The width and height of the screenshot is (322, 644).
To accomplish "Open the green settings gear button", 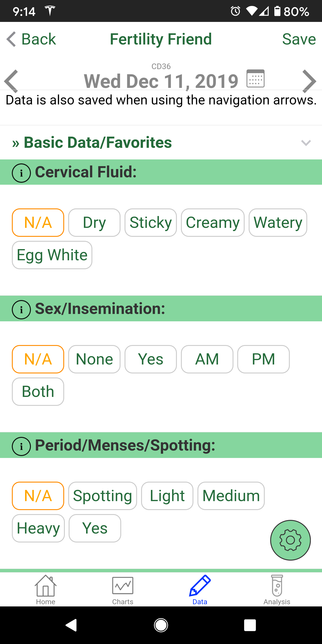I will pos(290,540).
